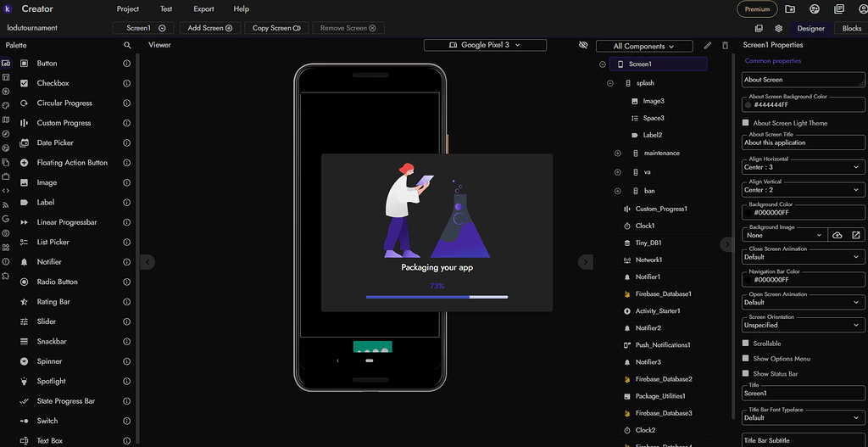Open the asset manager icon near Designer
The height and width of the screenshot is (447, 868).
(759, 28)
